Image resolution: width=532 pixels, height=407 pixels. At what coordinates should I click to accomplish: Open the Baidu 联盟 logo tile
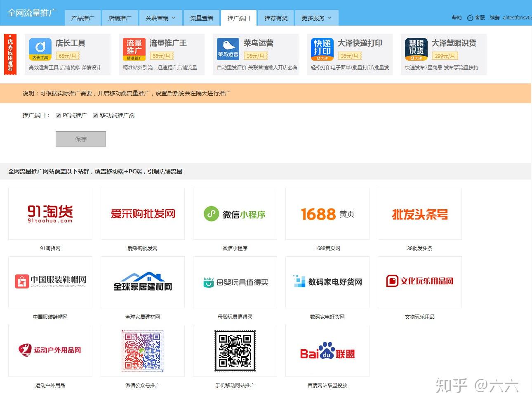click(x=327, y=351)
